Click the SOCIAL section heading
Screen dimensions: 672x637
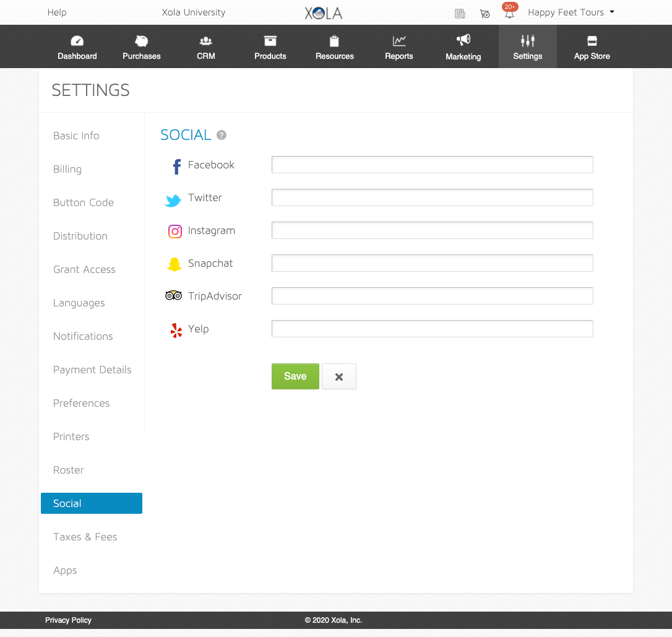click(186, 135)
